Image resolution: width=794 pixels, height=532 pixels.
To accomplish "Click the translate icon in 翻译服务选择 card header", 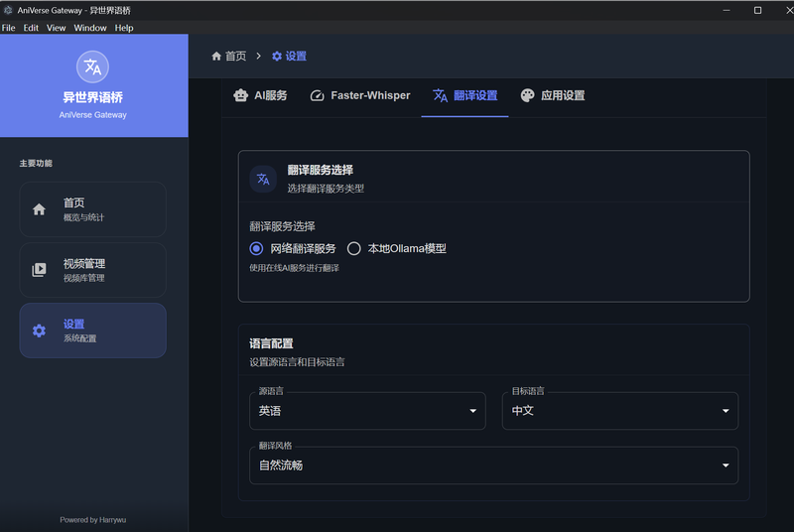I will (263, 179).
